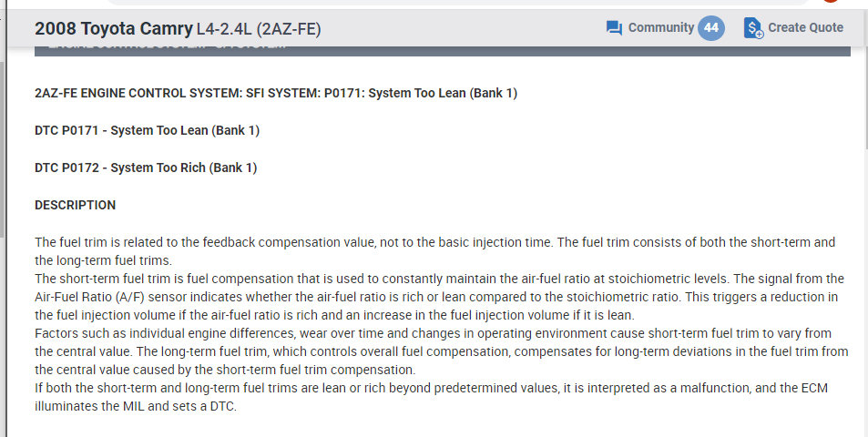Click the Community count badge showing 44
868x437 pixels.
pos(711,28)
